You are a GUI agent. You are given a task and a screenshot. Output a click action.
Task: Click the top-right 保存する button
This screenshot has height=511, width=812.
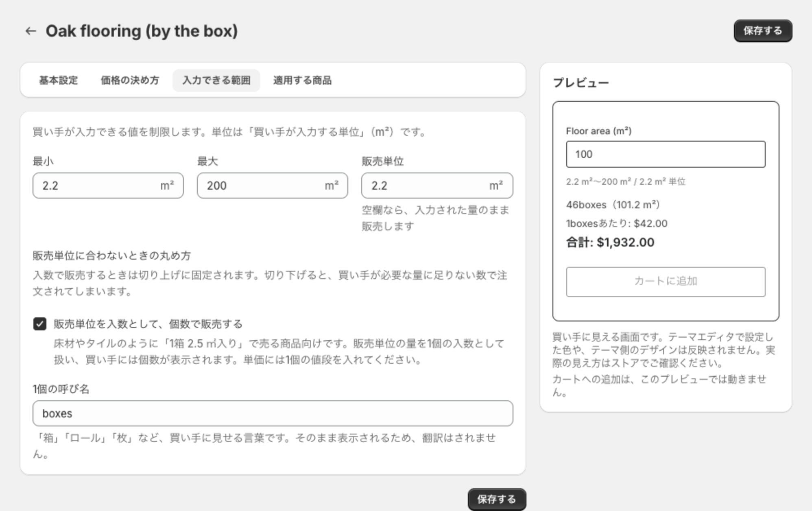coord(763,31)
